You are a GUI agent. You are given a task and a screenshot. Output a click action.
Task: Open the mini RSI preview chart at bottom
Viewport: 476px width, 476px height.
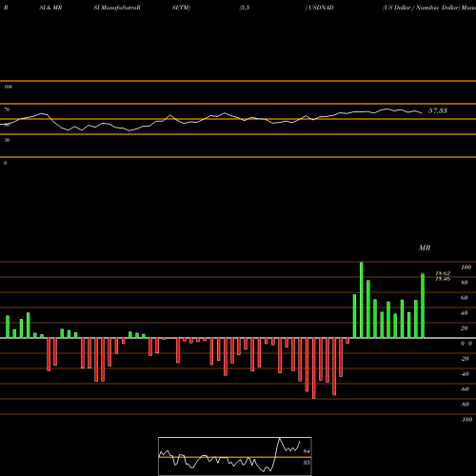235,456
